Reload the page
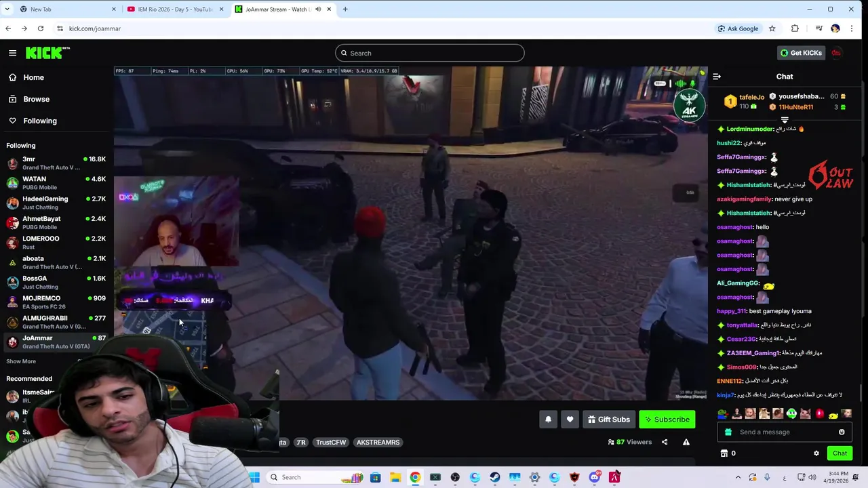This screenshot has height=488, width=868. coord(41,28)
